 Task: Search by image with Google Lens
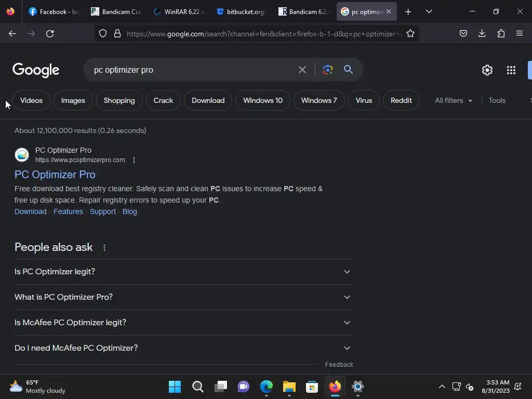[x=327, y=70]
